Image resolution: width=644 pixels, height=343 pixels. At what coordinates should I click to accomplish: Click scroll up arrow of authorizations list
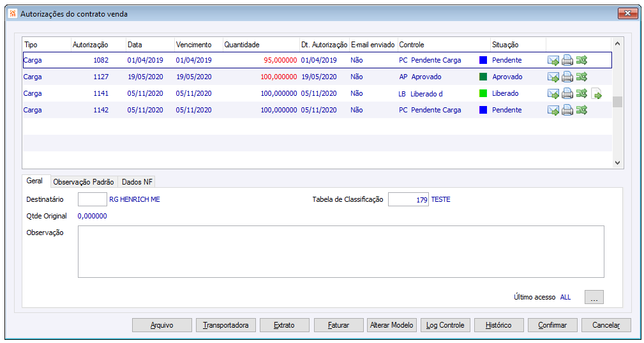617,43
